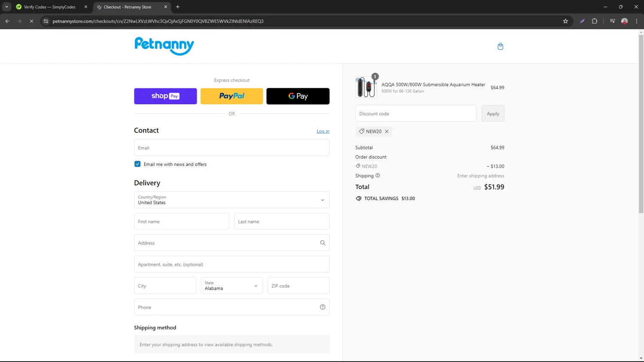Click the Last name field
Viewport: 644px width, 362px height.
(282, 221)
